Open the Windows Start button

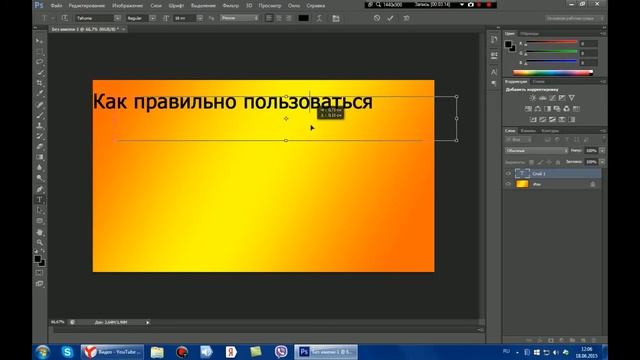[x=42, y=352]
